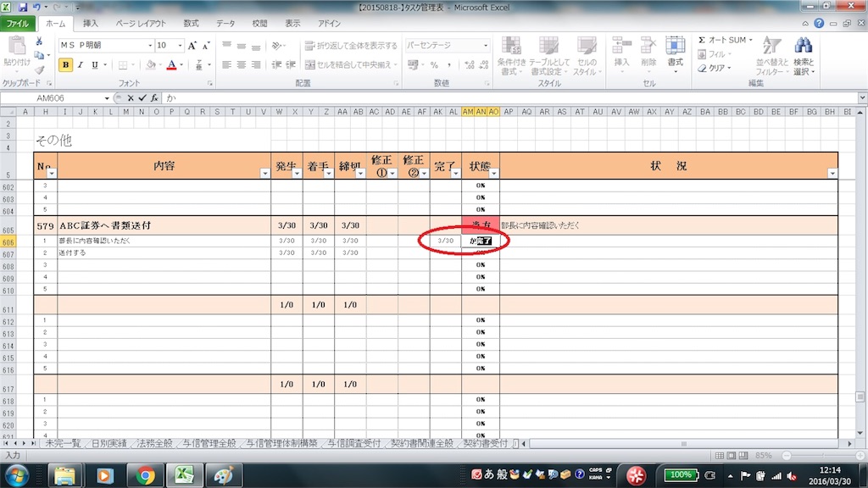Screen dimensions: 868x488
Task: Click the name box showing AM606
Action: pyautogui.click(x=51, y=98)
